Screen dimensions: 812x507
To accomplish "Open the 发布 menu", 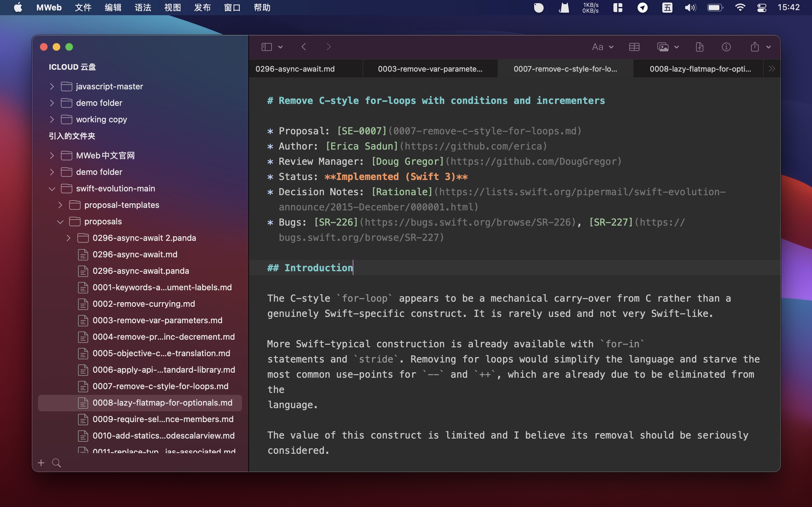I will [x=202, y=7].
